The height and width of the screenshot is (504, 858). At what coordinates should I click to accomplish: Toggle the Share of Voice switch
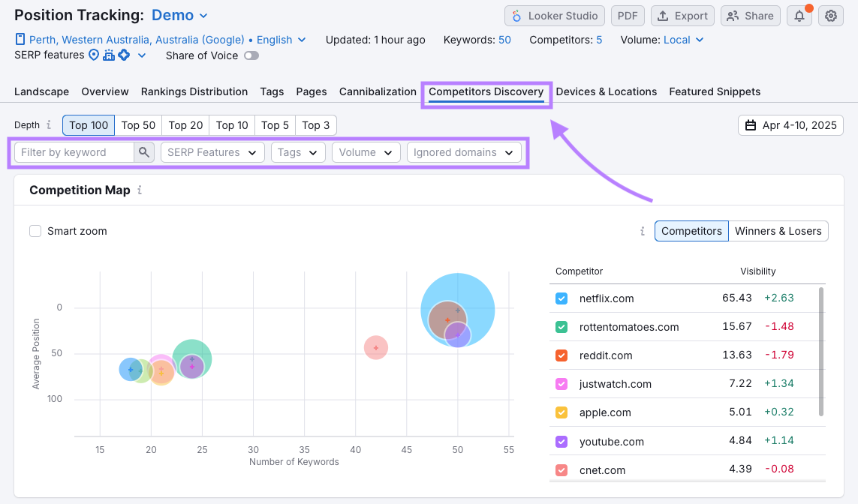[251, 55]
